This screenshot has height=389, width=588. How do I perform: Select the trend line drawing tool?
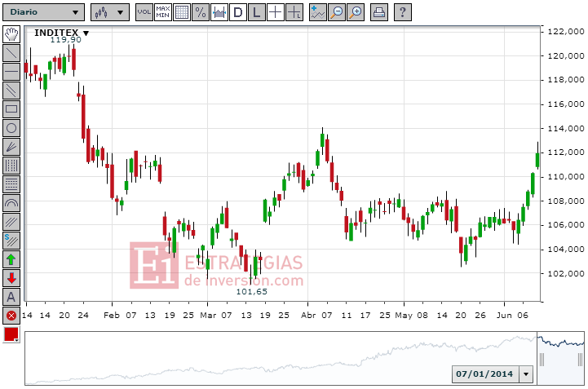click(11, 53)
